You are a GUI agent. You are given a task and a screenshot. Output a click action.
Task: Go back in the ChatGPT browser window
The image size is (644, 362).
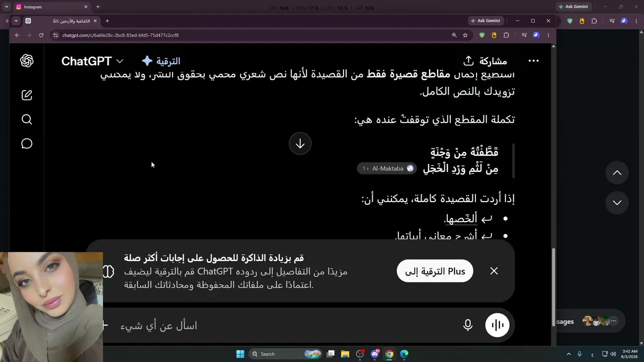17,35
